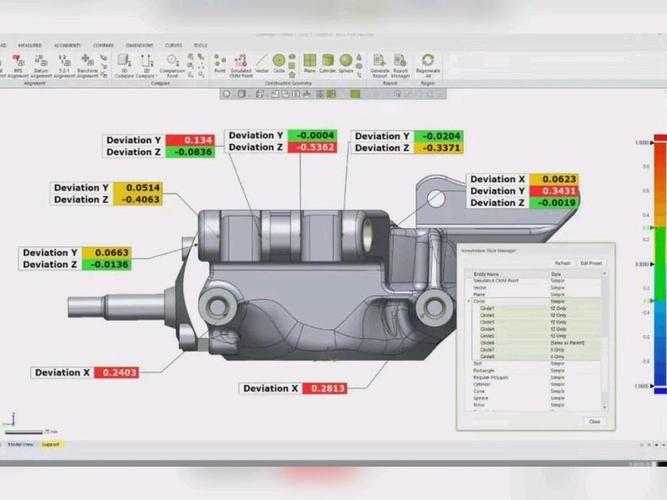
Task: Open the CURVES ribbon tab
Action: pos(173,45)
